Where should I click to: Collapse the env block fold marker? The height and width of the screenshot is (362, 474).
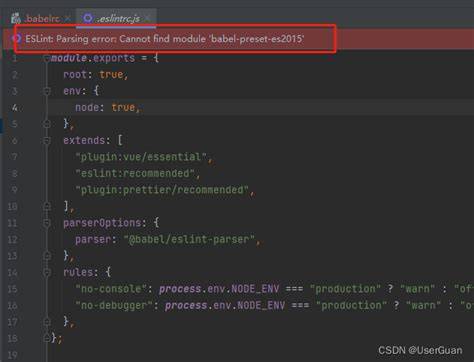point(47,91)
